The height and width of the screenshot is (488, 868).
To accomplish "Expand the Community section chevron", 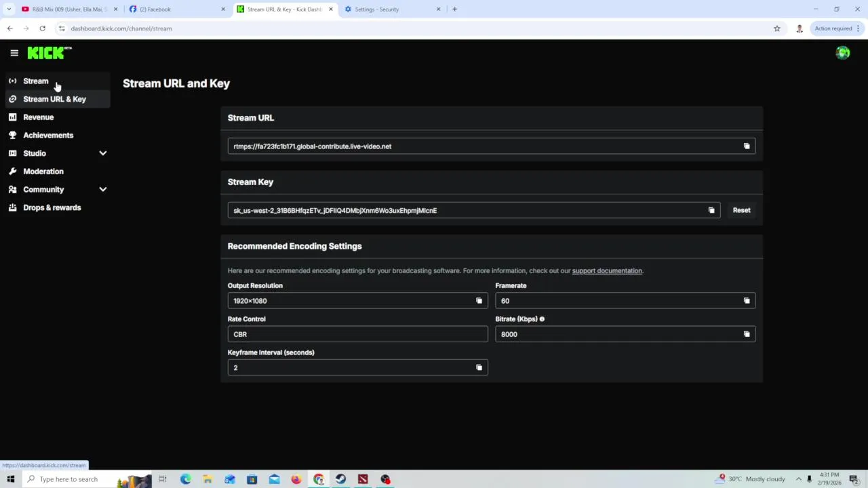I will (103, 190).
